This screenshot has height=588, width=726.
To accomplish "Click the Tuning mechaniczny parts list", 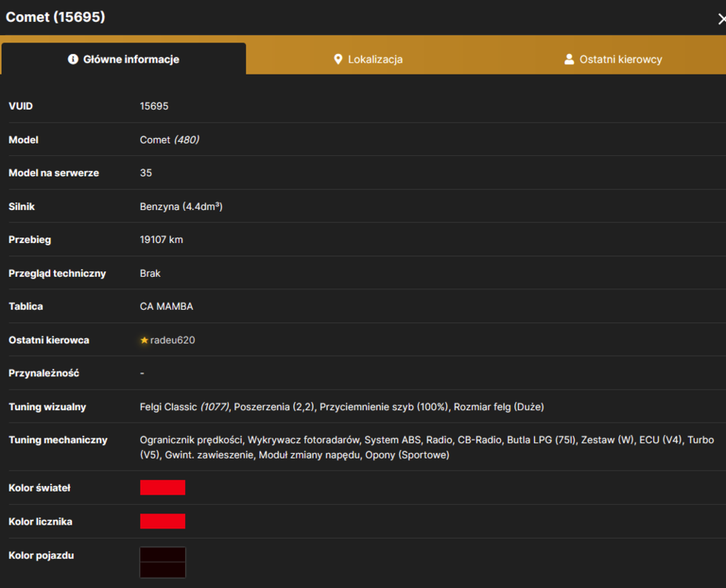I will [427, 447].
